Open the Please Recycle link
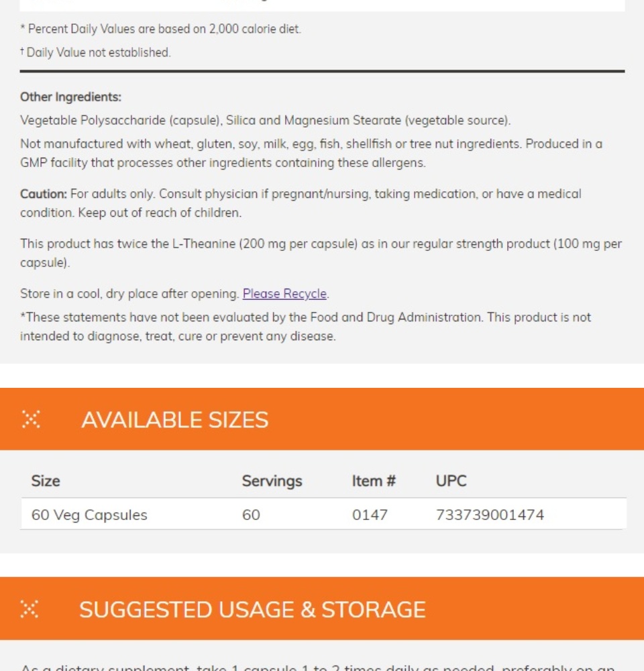This screenshot has height=671, width=644. 284,294
